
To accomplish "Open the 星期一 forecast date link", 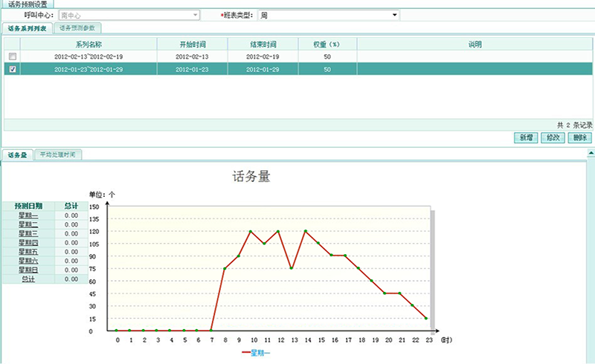I will point(30,215).
